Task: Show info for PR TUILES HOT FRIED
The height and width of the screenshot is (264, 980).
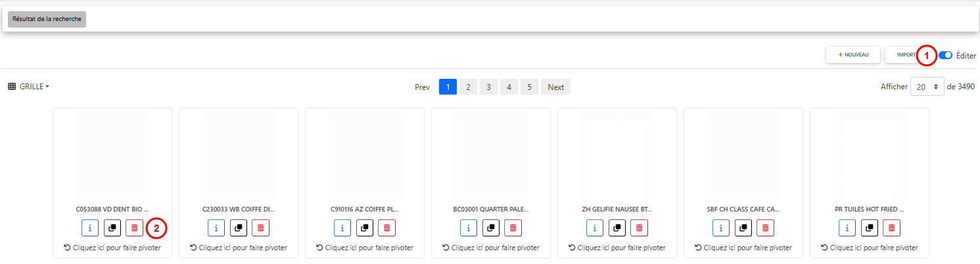Action: tap(847, 228)
